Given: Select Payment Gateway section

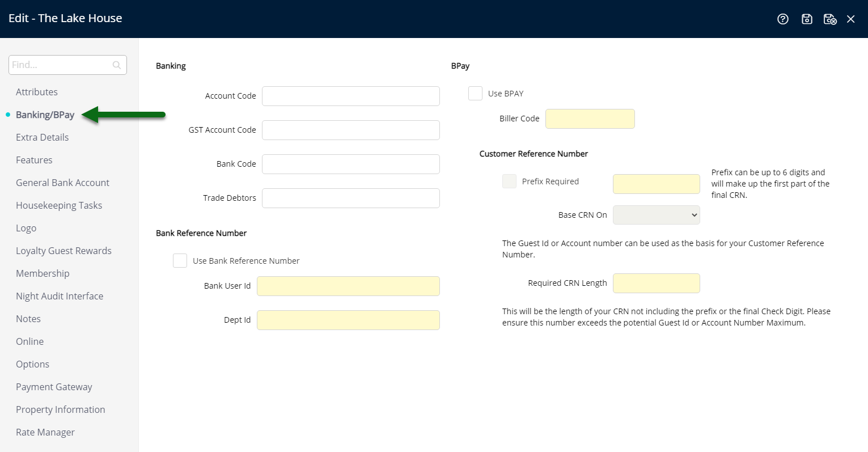Looking at the screenshot, I should coord(54,387).
